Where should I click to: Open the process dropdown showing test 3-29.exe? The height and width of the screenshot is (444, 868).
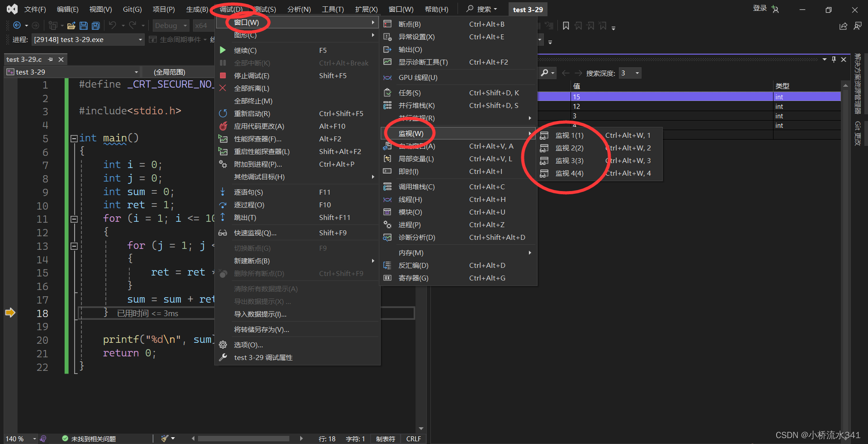tap(141, 40)
